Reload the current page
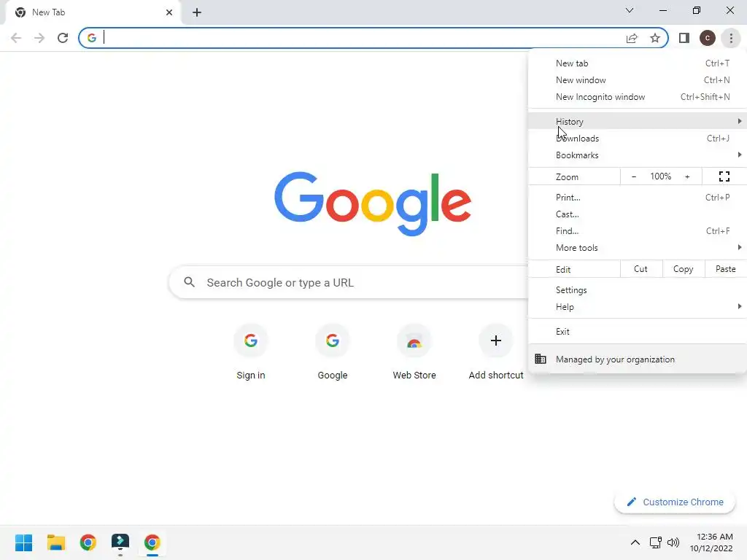 [63, 38]
